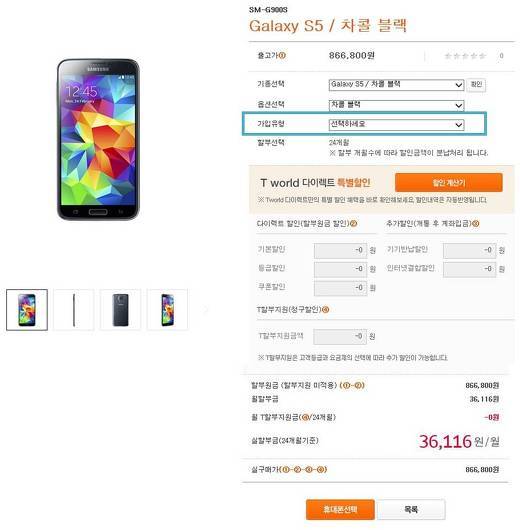
Task: Open the 기종선택 Galaxy S5 dropdown
Action: pyautogui.click(x=396, y=85)
